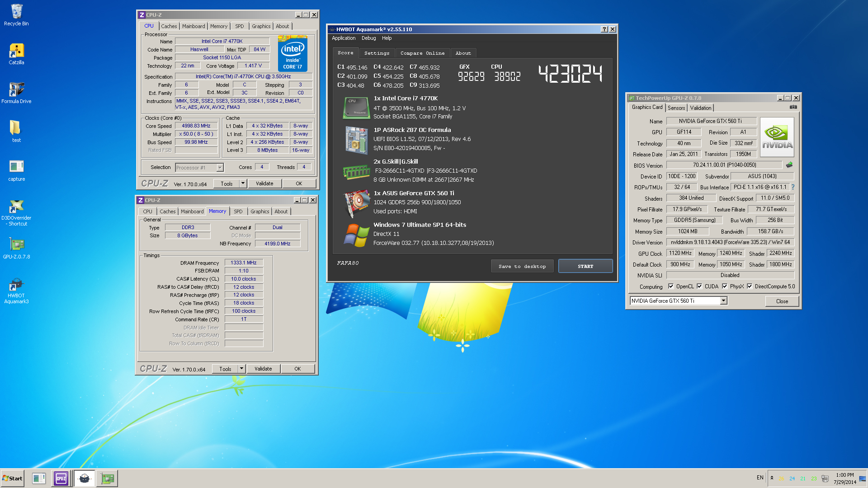
Task: Open the Formula Drive desktop shortcut
Action: pos(16,93)
